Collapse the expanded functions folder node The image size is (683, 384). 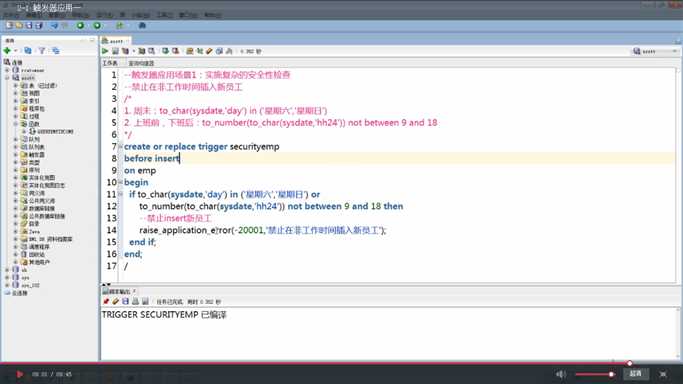(x=16, y=124)
